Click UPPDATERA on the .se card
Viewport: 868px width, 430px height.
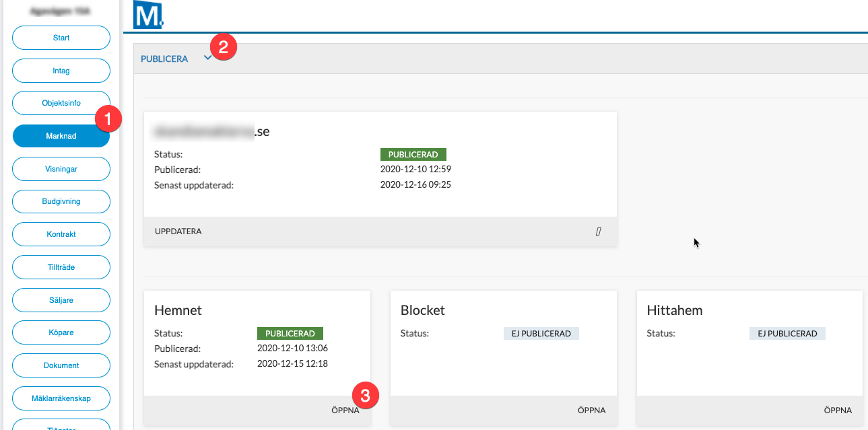(x=178, y=231)
